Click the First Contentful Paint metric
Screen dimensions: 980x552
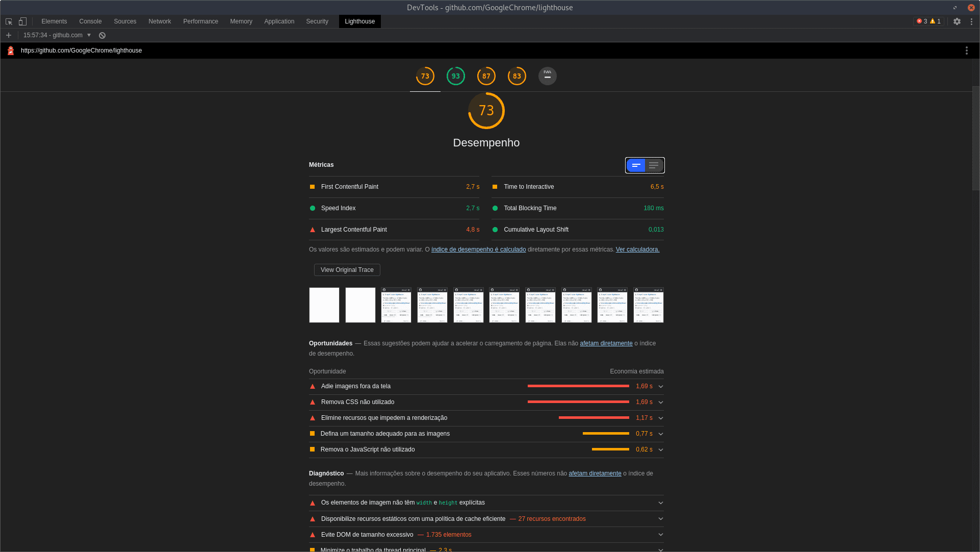(x=395, y=187)
